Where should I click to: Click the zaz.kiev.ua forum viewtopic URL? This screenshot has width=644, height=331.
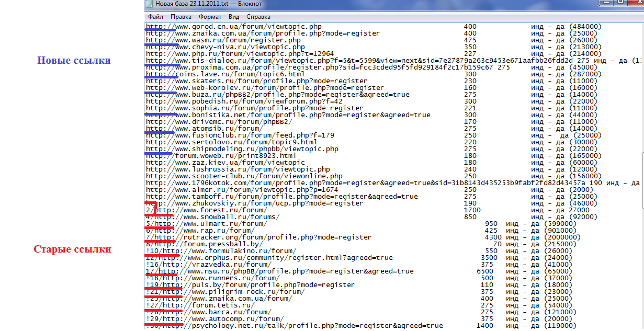coord(225,163)
